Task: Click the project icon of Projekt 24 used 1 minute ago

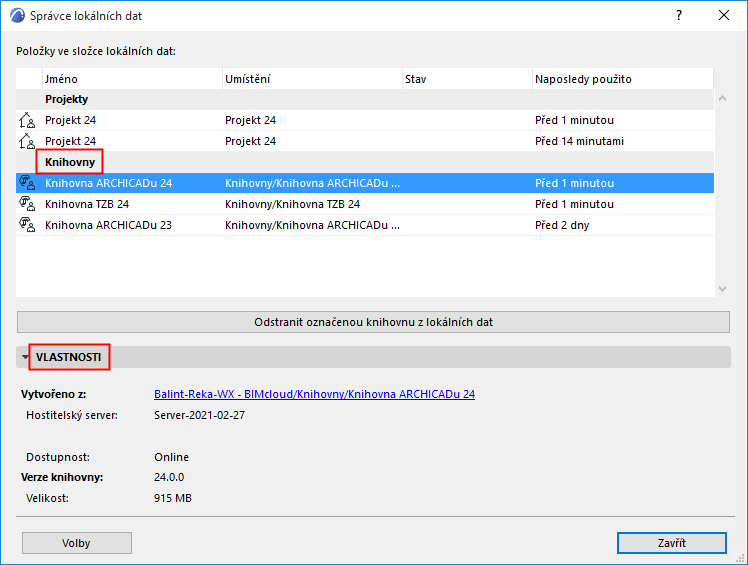Action: point(27,120)
